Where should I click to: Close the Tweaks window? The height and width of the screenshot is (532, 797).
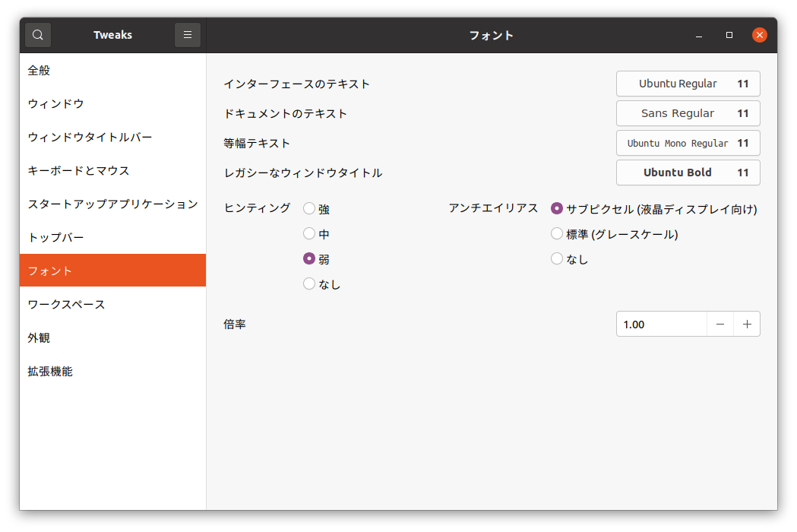[x=759, y=35]
